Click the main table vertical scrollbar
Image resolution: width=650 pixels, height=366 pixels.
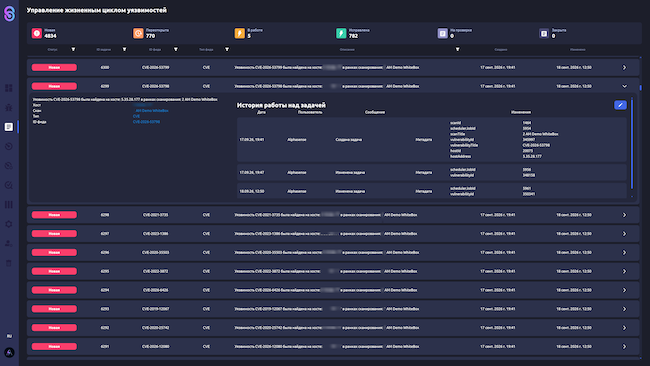click(x=640, y=88)
